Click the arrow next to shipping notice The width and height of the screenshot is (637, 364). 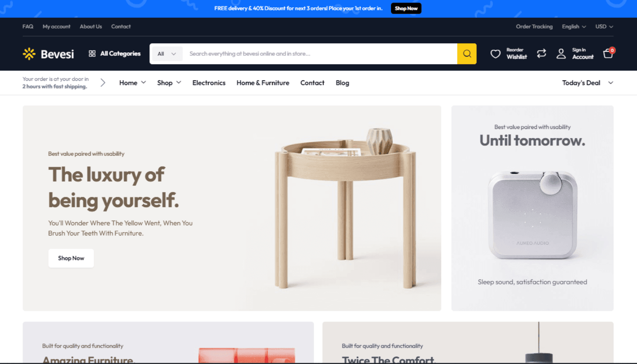103,83
